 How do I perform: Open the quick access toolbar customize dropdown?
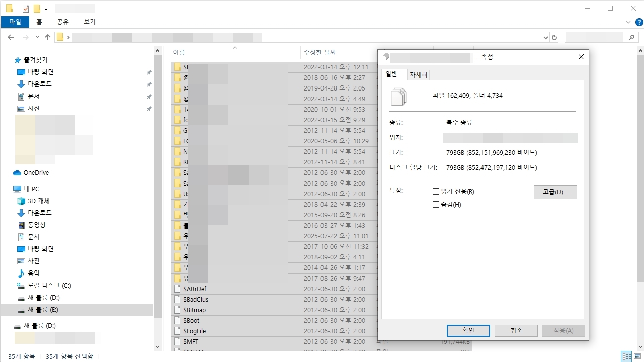[x=46, y=9]
